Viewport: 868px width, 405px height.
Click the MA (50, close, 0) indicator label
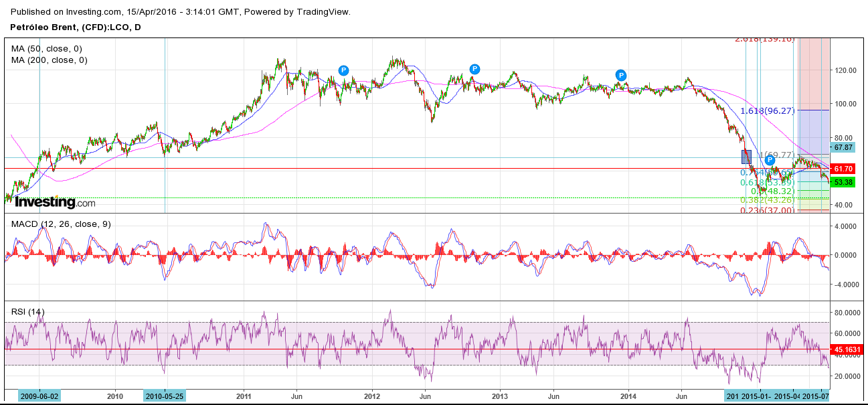pos(47,48)
